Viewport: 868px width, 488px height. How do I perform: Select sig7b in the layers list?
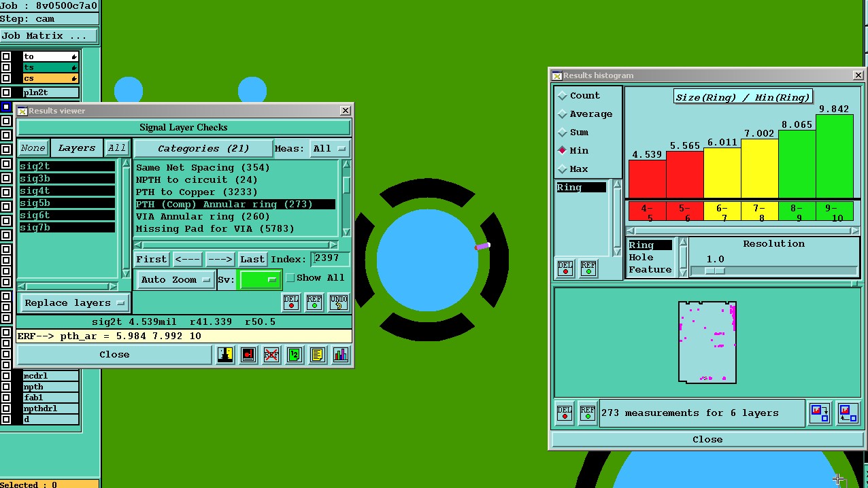click(67, 228)
